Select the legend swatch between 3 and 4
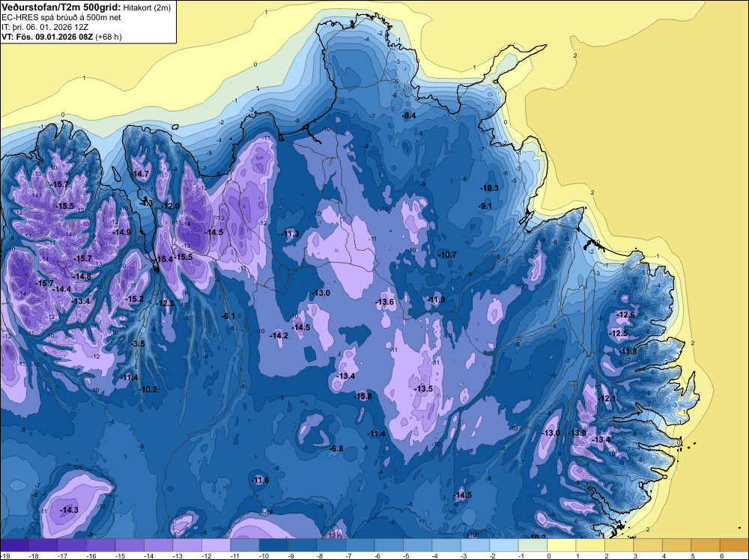Image resolution: width=749 pixels, height=560 pixels. click(x=648, y=545)
